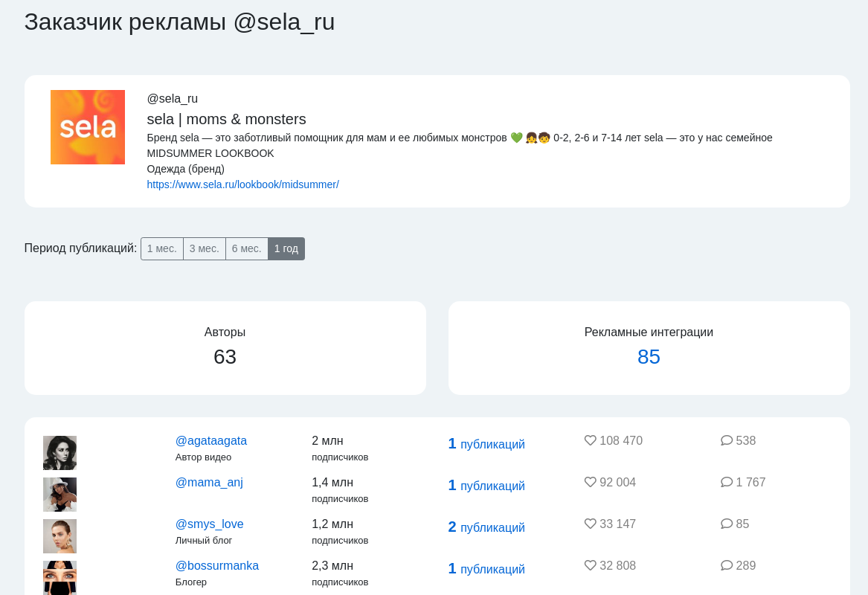Click the "Авторы" card label
Image resolution: width=868 pixels, height=595 pixels.
225,332
